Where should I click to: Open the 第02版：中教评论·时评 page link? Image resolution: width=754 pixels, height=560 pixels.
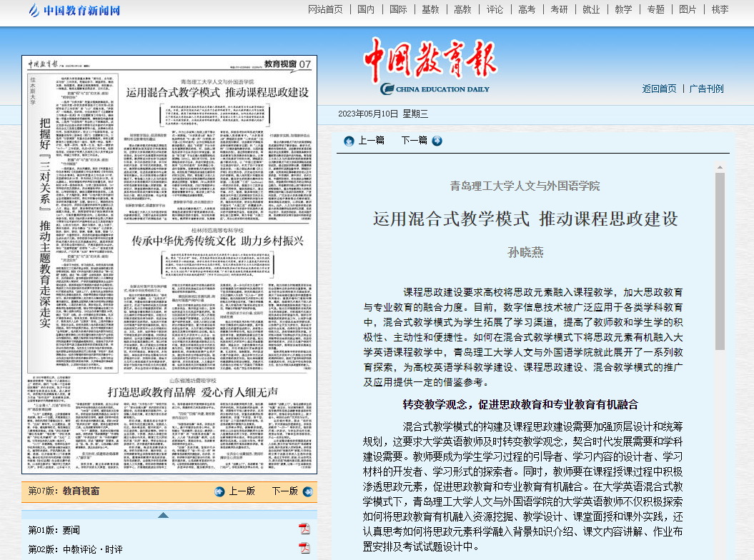click(x=75, y=549)
